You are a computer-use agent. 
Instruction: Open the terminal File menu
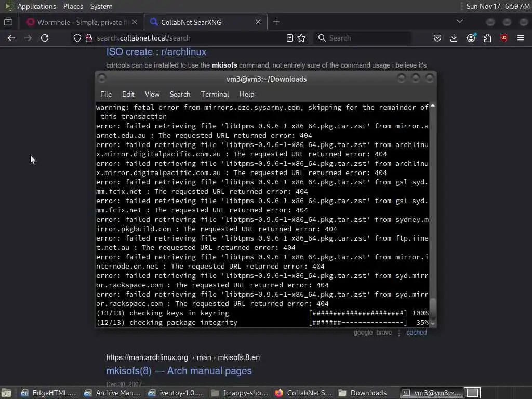pos(106,95)
